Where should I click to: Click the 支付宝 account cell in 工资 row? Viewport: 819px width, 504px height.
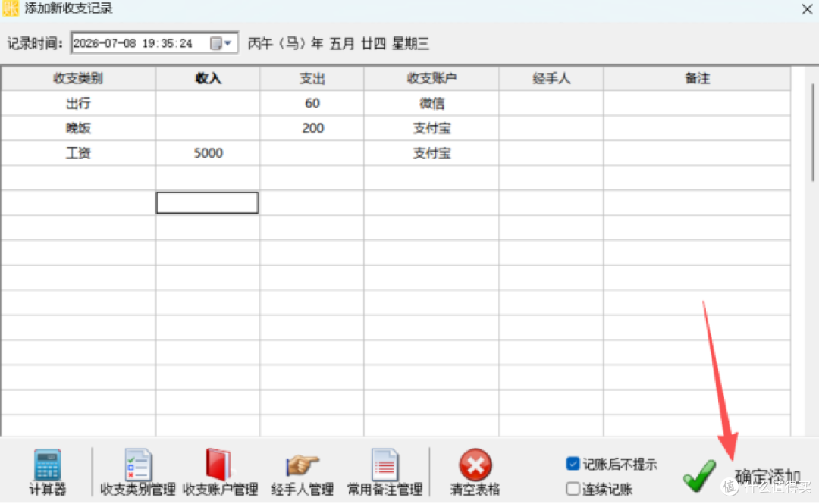pos(431,153)
